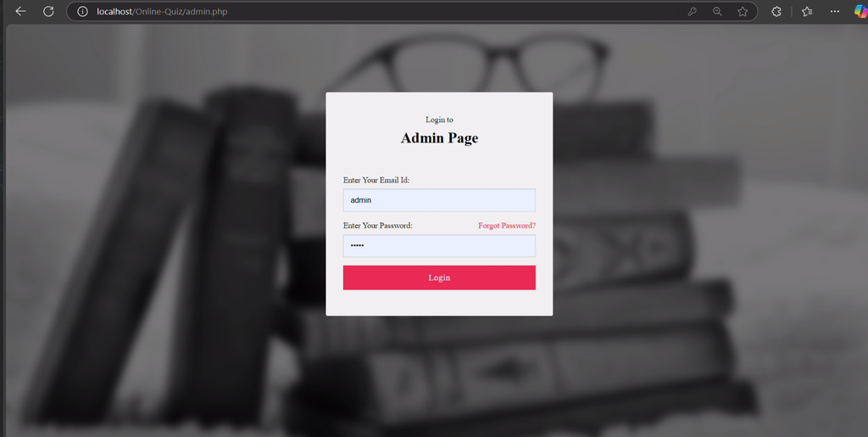
Task: Focus the Email Id field containing admin
Action: point(439,200)
